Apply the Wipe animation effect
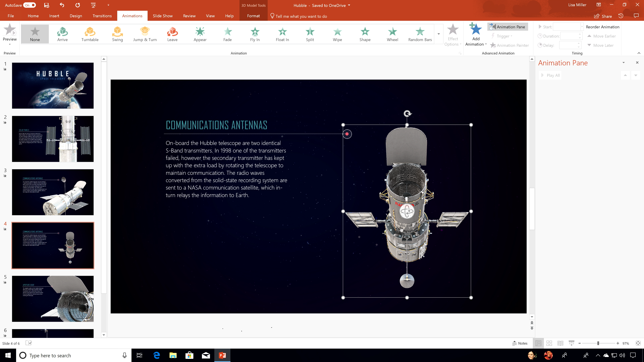Viewport: 644px width, 362px height. click(337, 34)
